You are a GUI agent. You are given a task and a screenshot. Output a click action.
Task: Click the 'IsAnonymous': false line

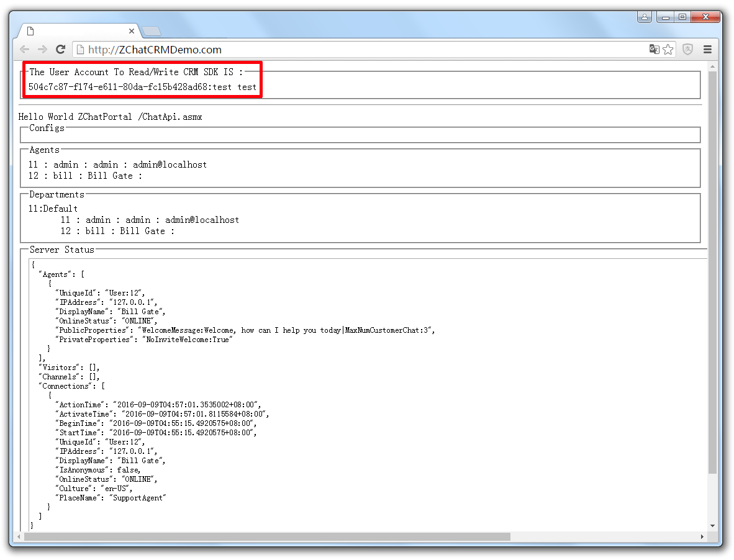98,470
